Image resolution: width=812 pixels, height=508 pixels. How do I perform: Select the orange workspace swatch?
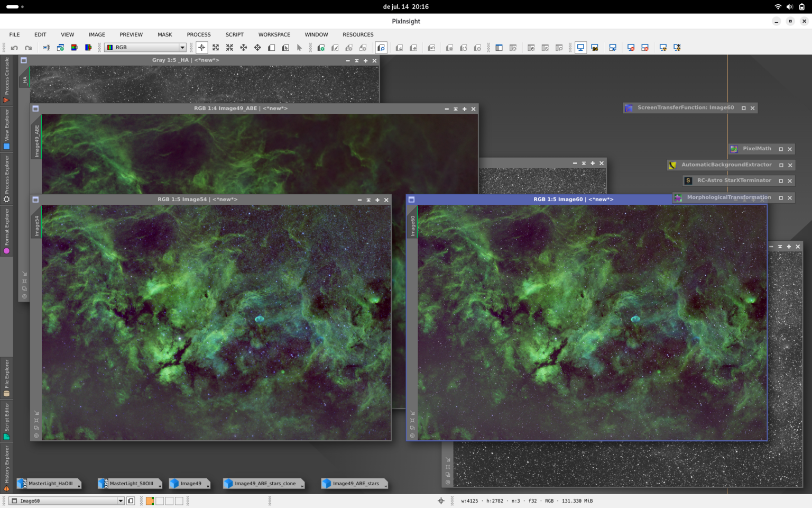pos(150,501)
